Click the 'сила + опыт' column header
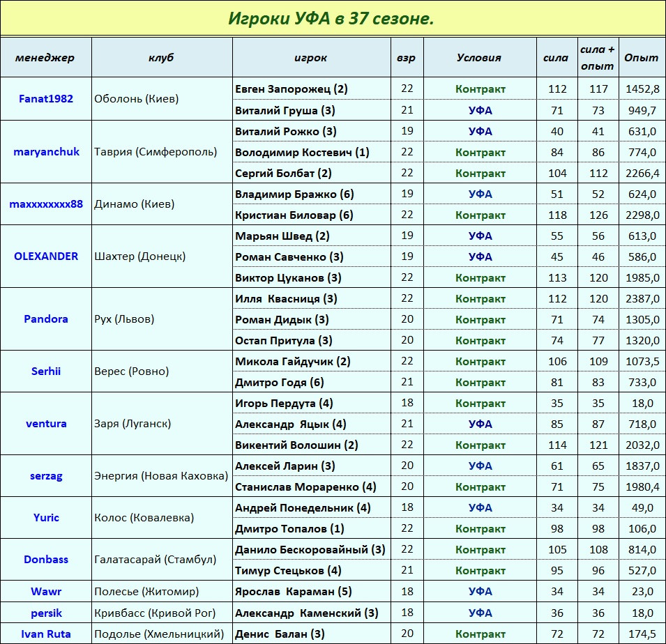The height and width of the screenshot is (644, 666). tap(598, 58)
